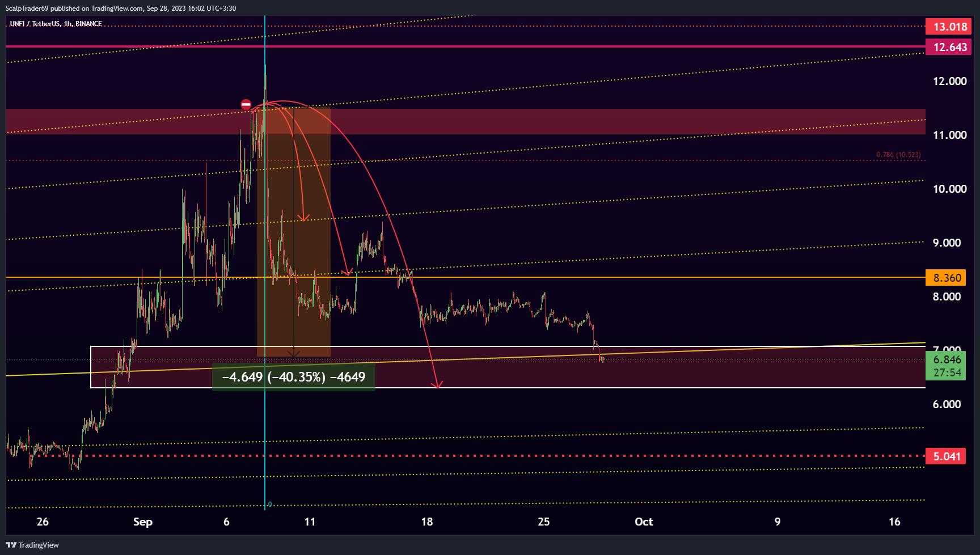Viewport: 980px width, 555px height.
Task: Click the 9.000 price axis value
Action: tap(947, 243)
